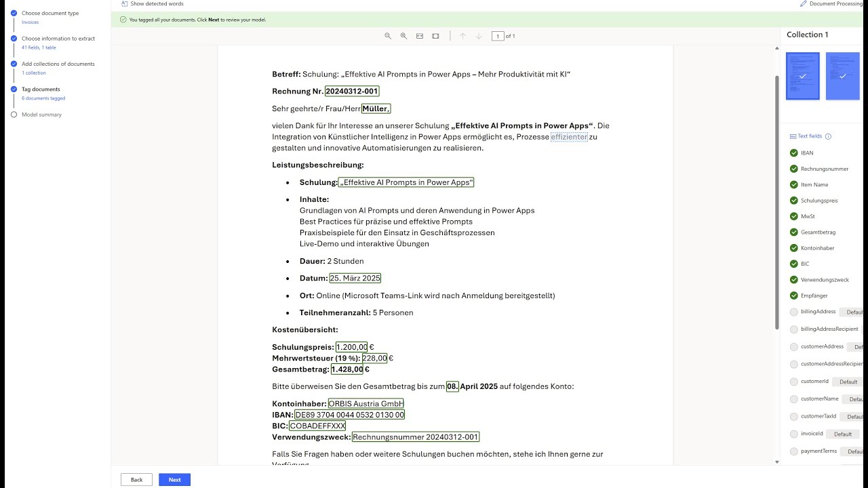Click tagged day 08. in due date
Screen dimensions: 868x488
click(452, 386)
